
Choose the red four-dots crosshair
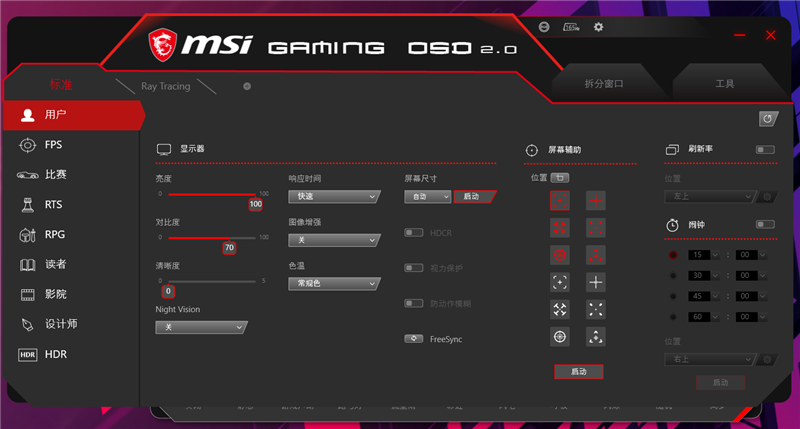click(x=595, y=228)
